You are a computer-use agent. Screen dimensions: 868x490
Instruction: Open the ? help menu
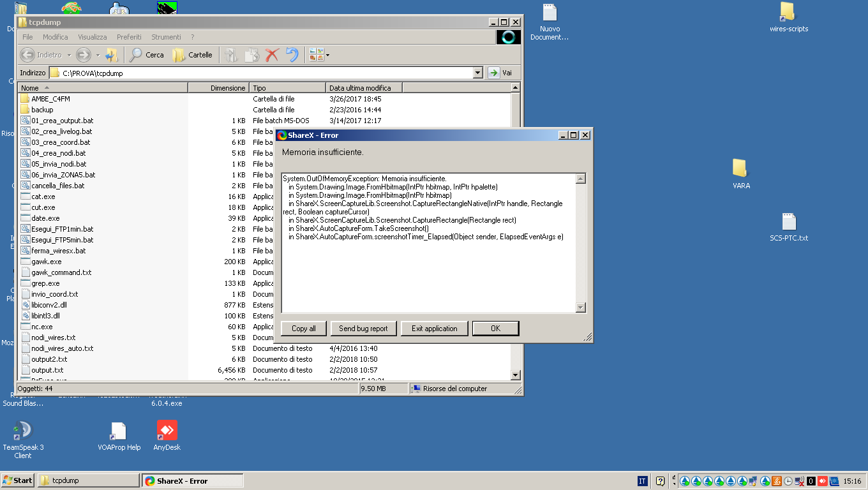pyautogui.click(x=193, y=37)
